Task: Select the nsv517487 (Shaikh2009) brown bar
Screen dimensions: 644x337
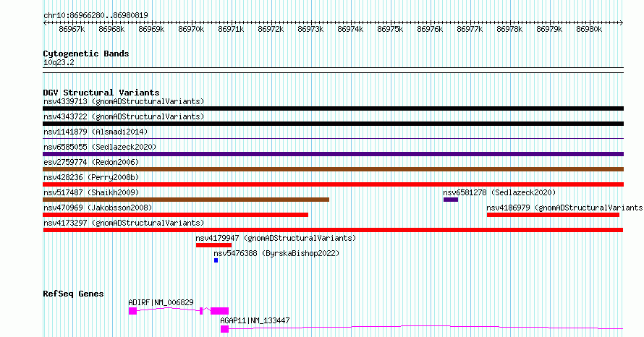Action: pos(186,200)
